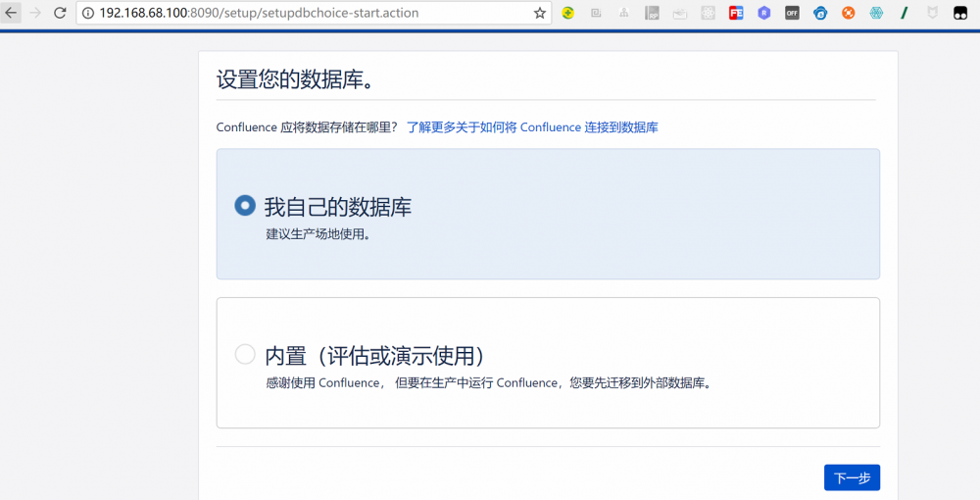Screen dimensions: 980x500
Task: Open the green slash extension icon
Action: [x=905, y=13]
